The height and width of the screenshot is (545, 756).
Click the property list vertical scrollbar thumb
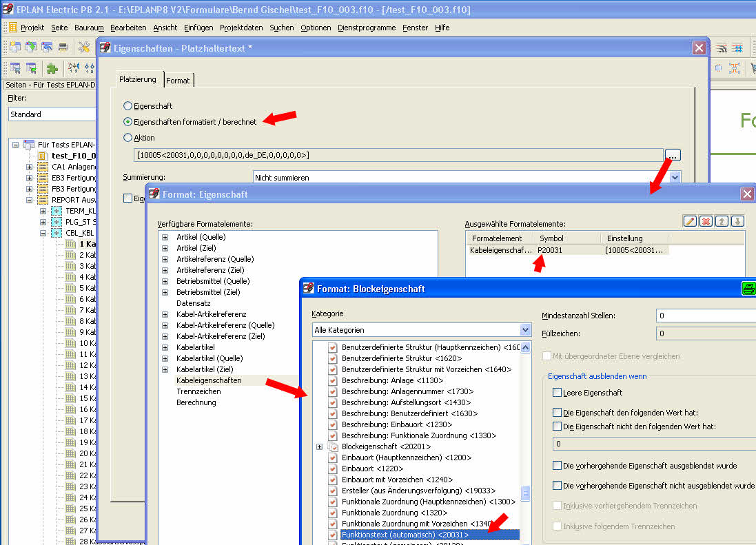(526, 493)
